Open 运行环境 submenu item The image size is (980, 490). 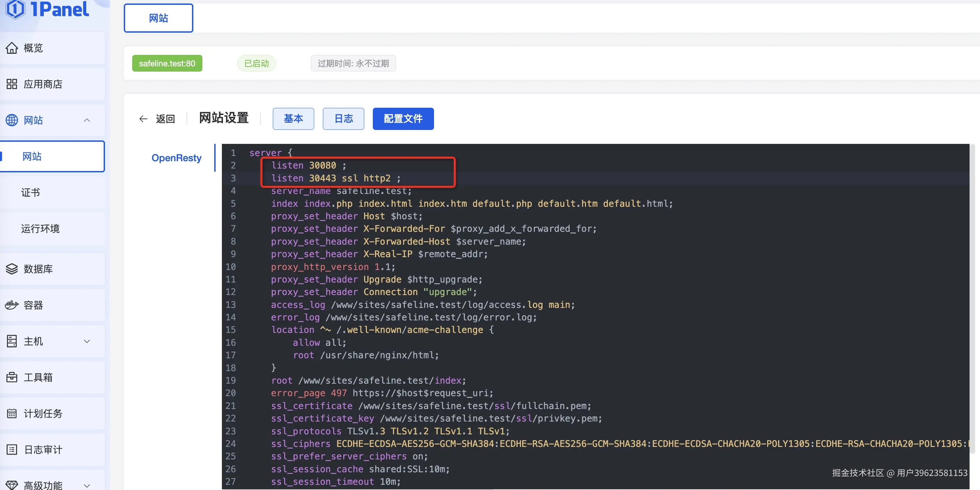(40, 228)
